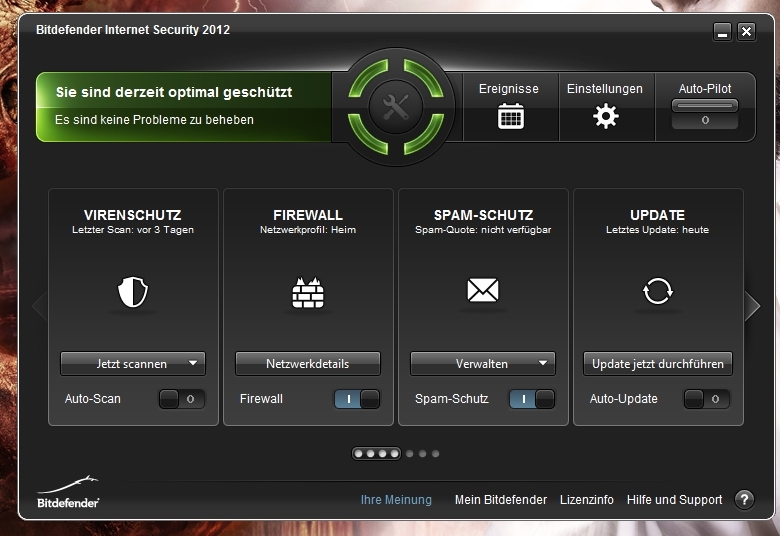Click 'Letztes Update: heute' text
The image size is (780, 536).
658,230
